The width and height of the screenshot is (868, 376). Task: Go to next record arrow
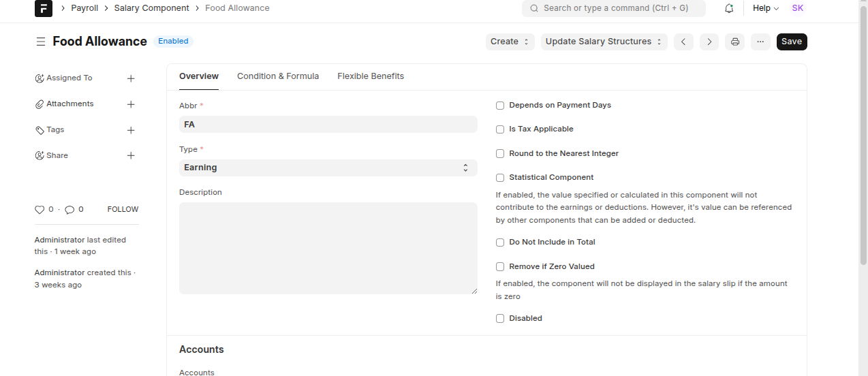[x=709, y=42]
